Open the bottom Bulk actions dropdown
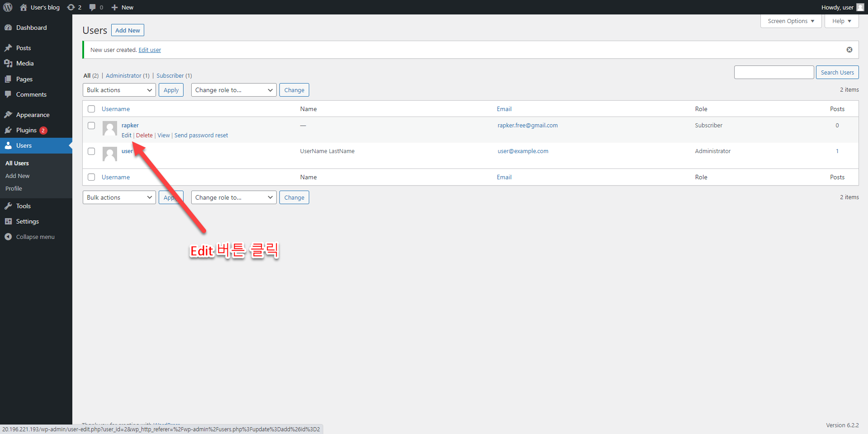Image resolution: width=868 pixels, height=434 pixels. [x=119, y=197]
